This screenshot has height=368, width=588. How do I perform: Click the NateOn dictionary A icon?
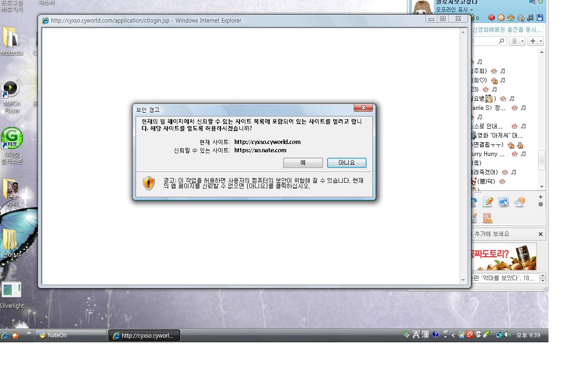click(x=487, y=218)
